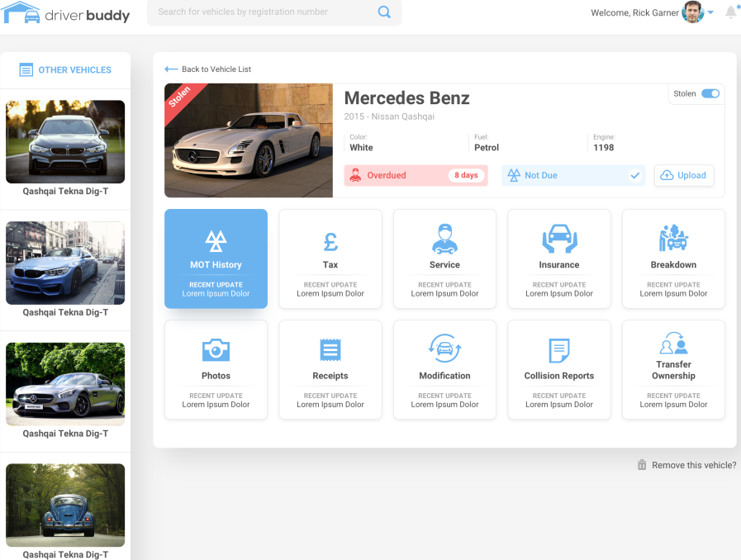741x560 pixels.
Task: Open the OTHER VEHICLES heading
Action: (x=74, y=70)
